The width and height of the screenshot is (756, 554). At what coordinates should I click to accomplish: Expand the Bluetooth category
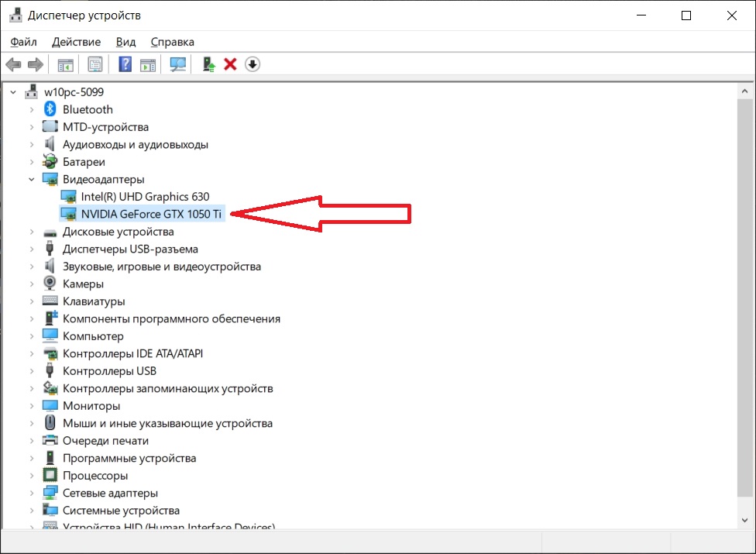click(x=32, y=110)
